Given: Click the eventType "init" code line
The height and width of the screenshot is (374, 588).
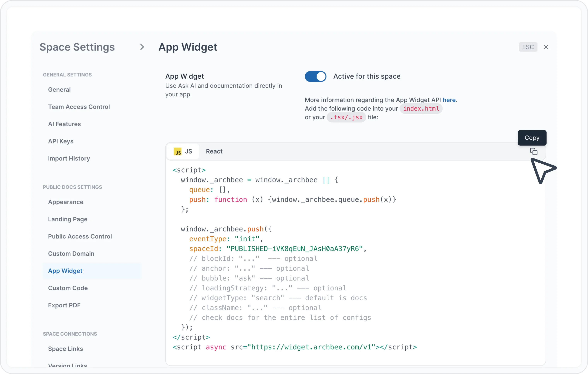Looking at the screenshot, I should click(x=226, y=239).
